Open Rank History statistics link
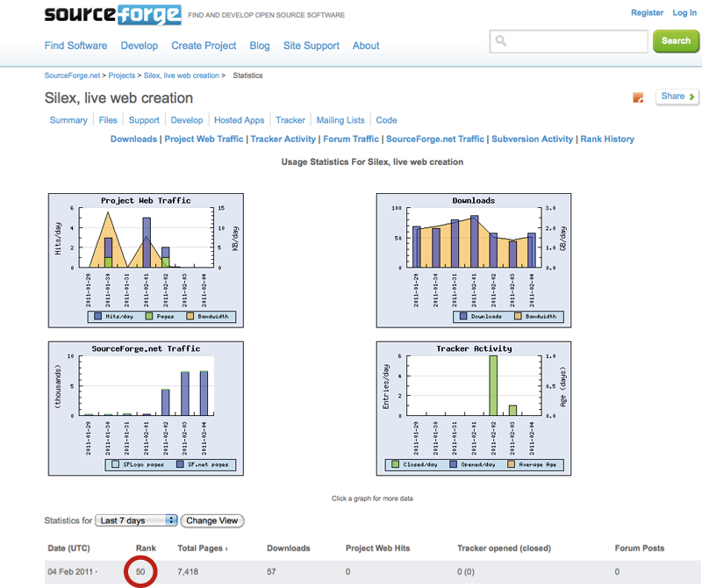The height and width of the screenshot is (588, 702). (607, 139)
